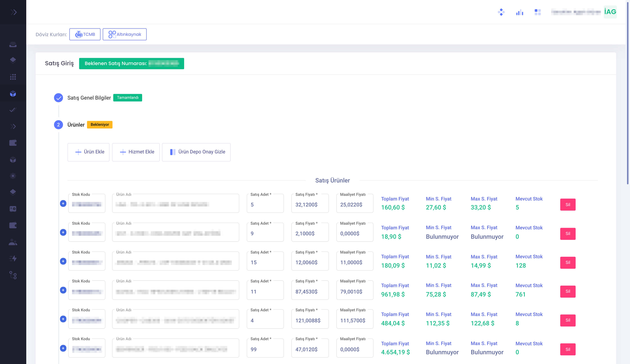
Task: Show Altınkaynak exchange rates
Action: pos(124,34)
